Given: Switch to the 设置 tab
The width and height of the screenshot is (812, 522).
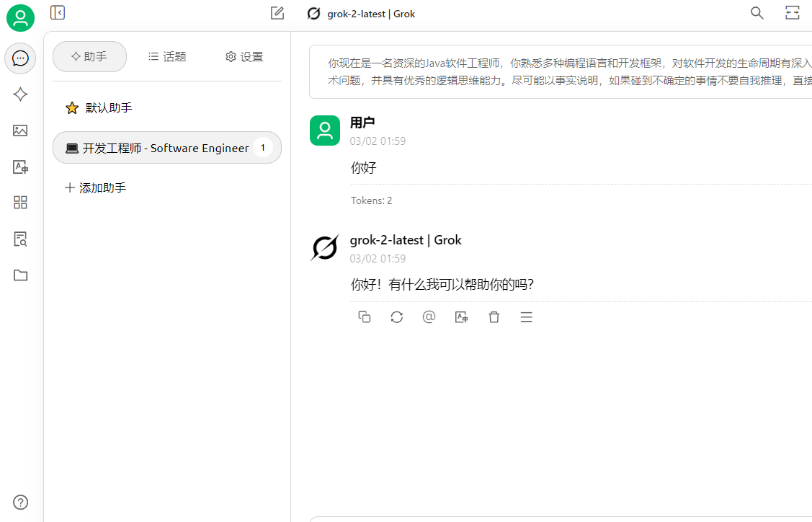Looking at the screenshot, I should [244, 57].
